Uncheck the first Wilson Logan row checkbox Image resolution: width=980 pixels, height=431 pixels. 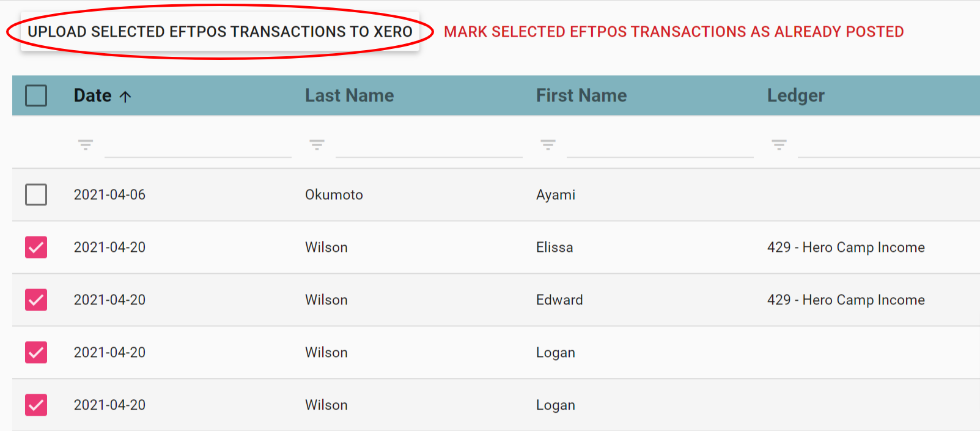click(36, 352)
